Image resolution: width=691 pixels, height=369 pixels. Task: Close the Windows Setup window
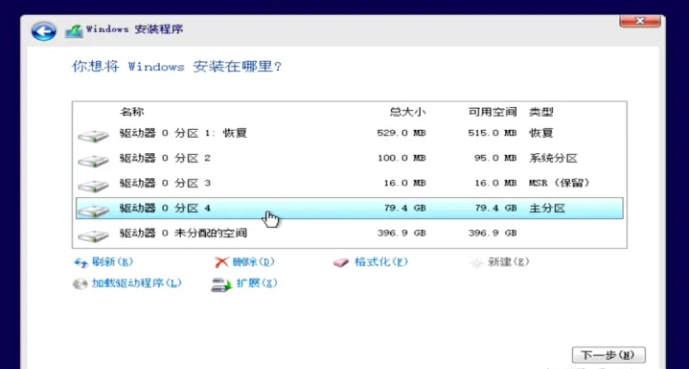640,21
